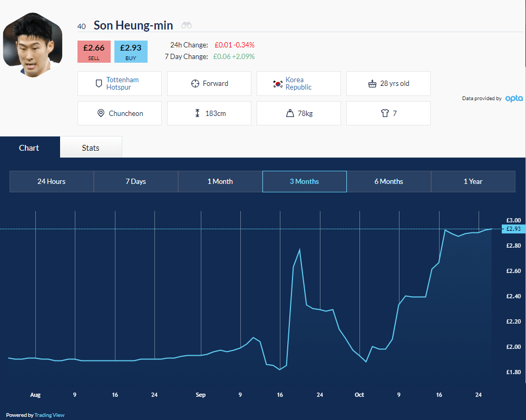Click the 'Oct' date label on axis

(x=359, y=395)
